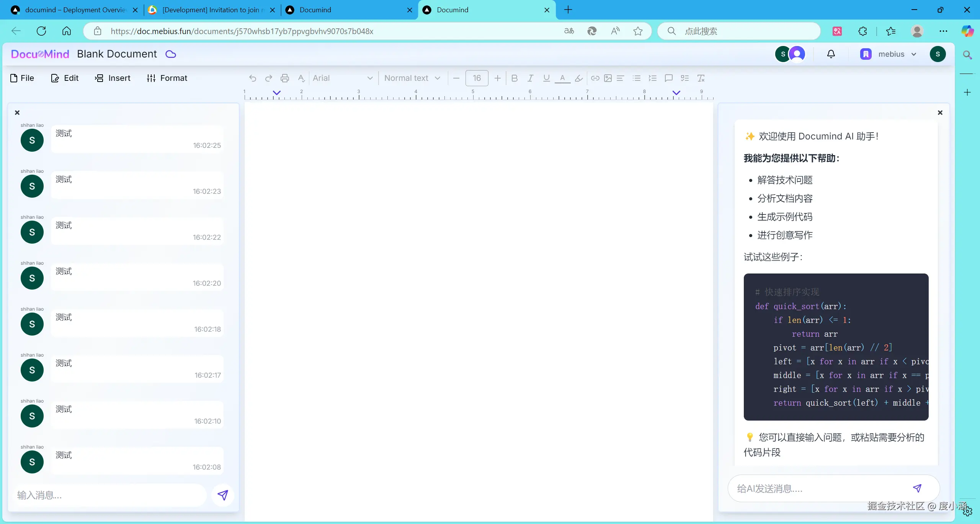Viewport: 980px width, 524px height.
Task: Toggle italic formatting
Action: 530,78
